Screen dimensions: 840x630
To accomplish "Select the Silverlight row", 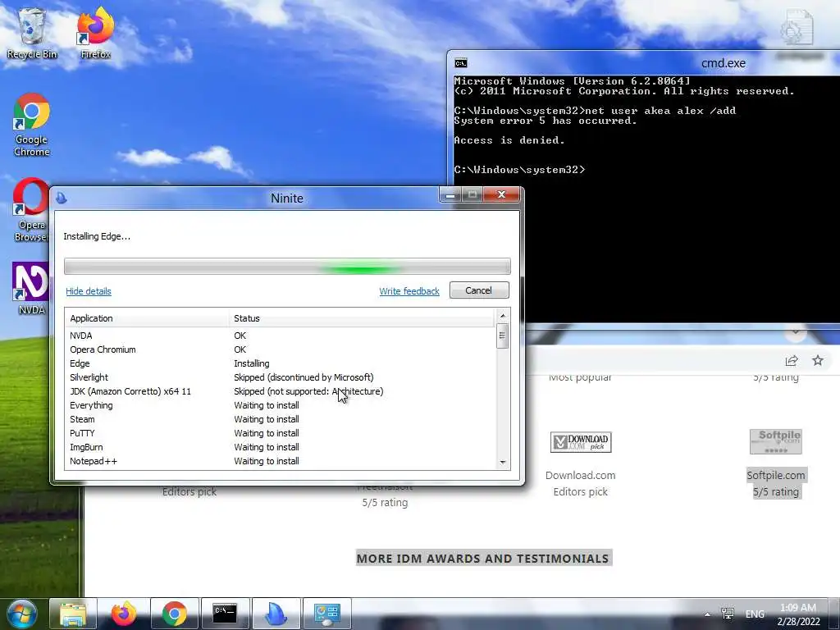I will [x=280, y=377].
